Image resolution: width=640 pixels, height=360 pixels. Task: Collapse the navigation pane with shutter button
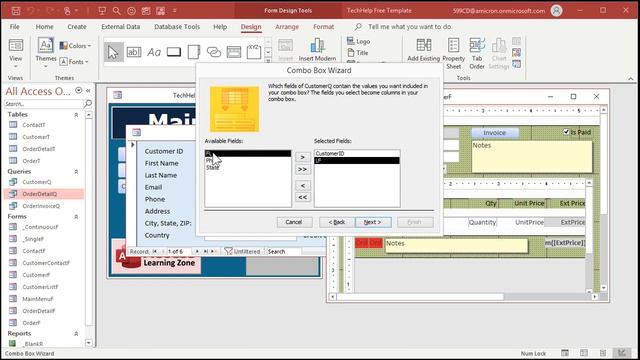click(x=88, y=91)
